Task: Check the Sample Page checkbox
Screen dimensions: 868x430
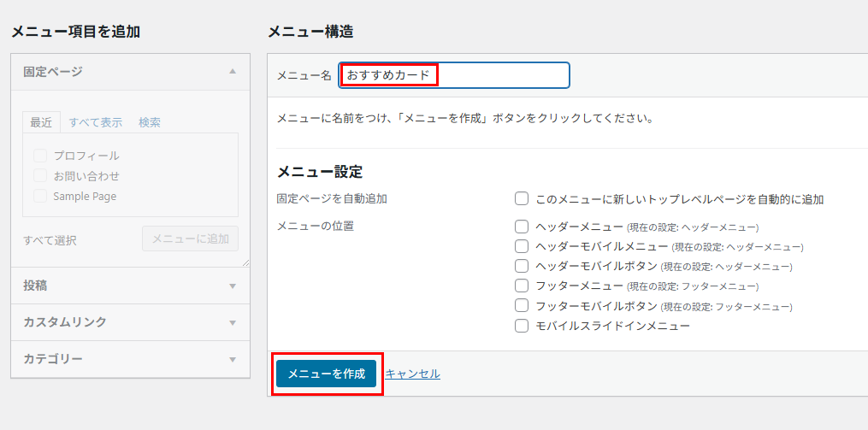Action: point(39,196)
